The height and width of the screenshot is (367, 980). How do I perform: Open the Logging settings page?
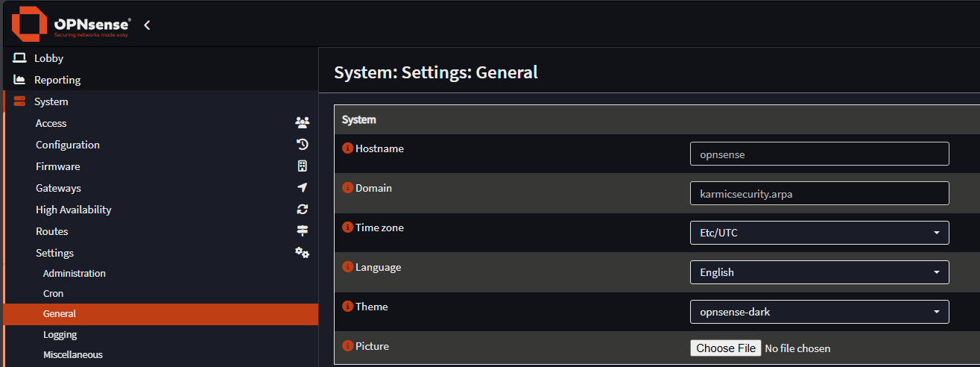click(60, 335)
